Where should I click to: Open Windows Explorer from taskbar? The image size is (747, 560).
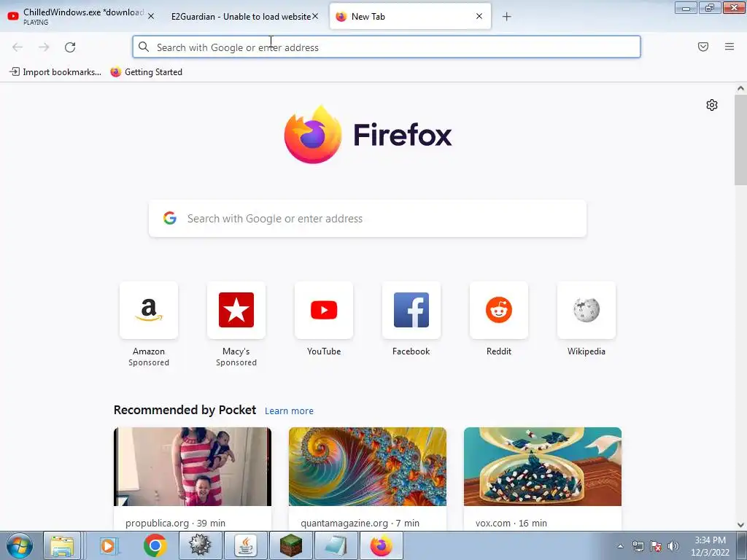(x=63, y=545)
